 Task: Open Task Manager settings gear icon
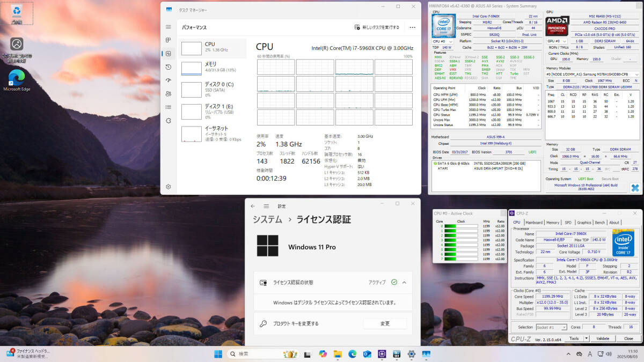click(169, 187)
